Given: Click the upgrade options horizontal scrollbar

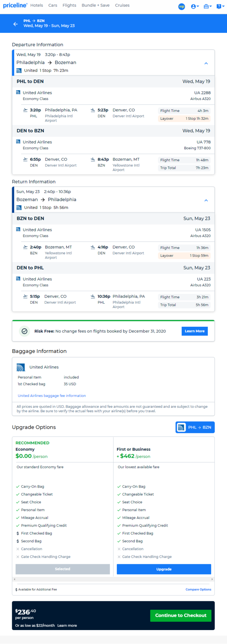Looking at the screenshot, I should tap(113, 579).
